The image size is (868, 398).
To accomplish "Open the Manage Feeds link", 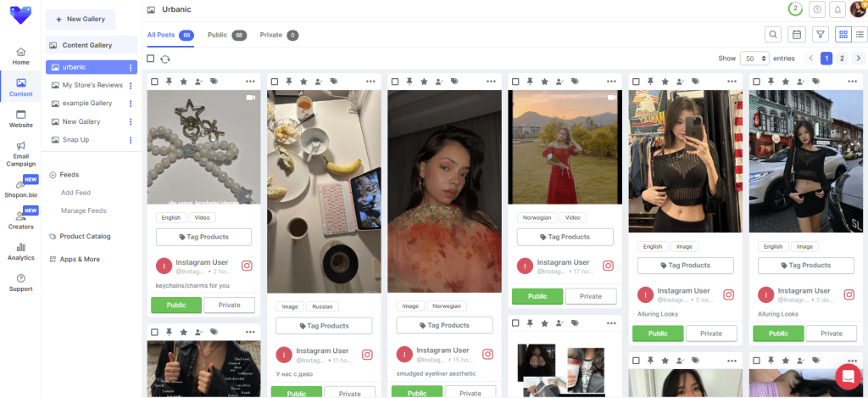I will (83, 210).
